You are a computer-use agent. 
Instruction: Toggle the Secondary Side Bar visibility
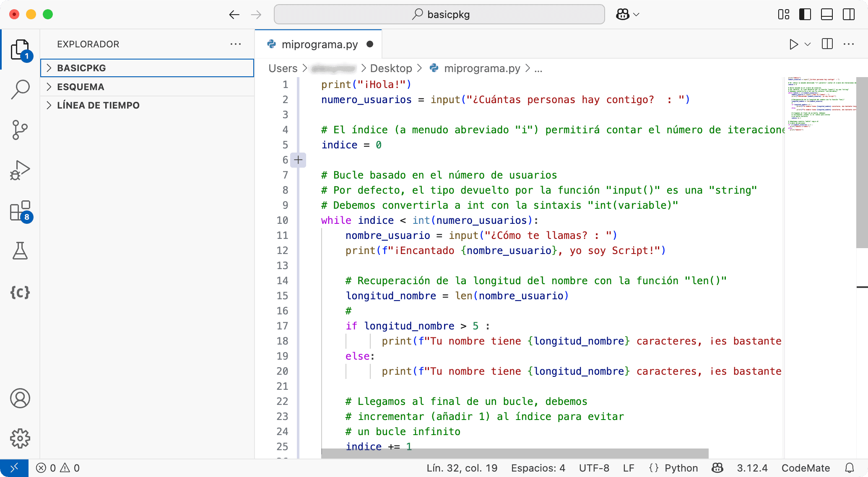[x=848, y=14]
